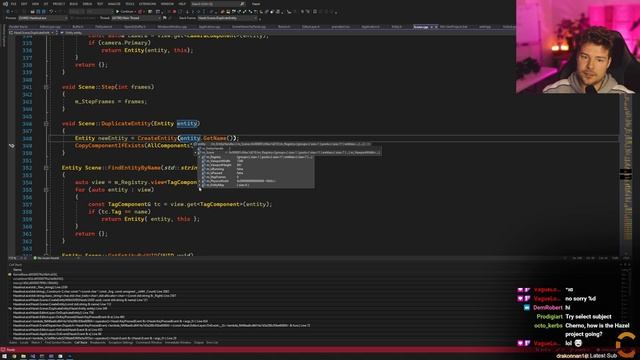Open File Explorer from the taskbar
Screen dimensions: 640x360
(23, 356)
